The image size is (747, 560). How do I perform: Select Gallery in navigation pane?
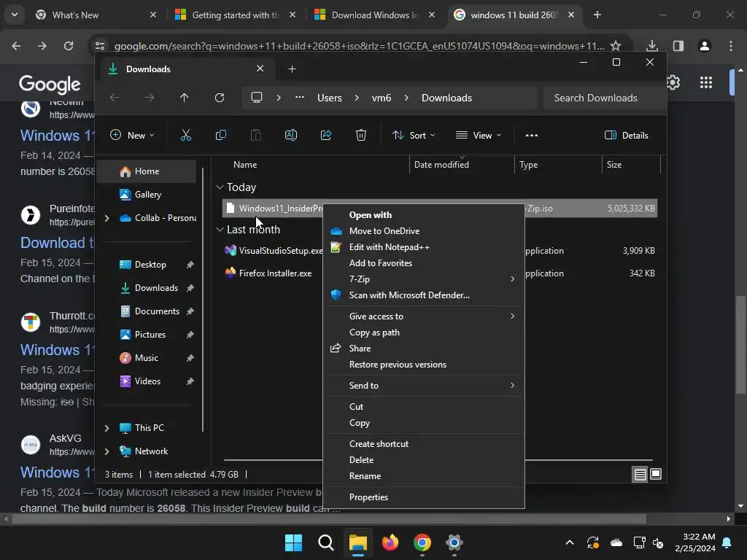147,194
